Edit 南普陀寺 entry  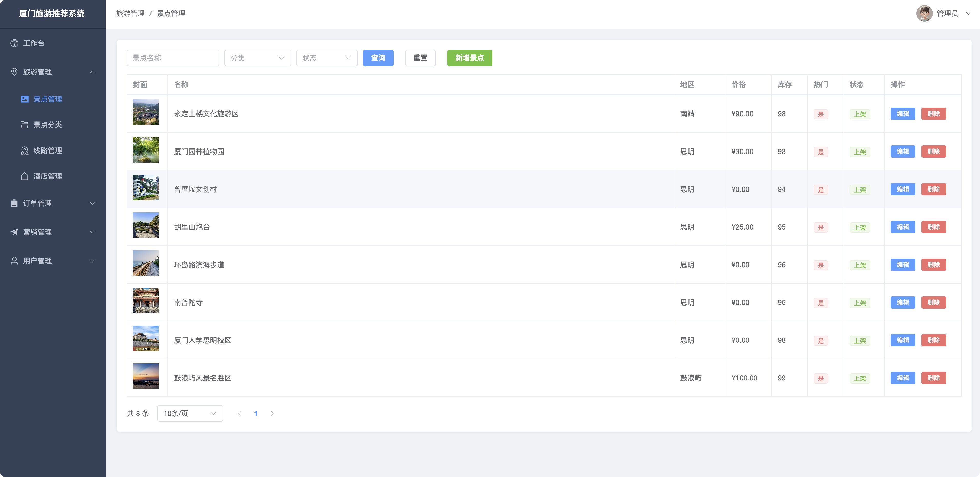903,302
